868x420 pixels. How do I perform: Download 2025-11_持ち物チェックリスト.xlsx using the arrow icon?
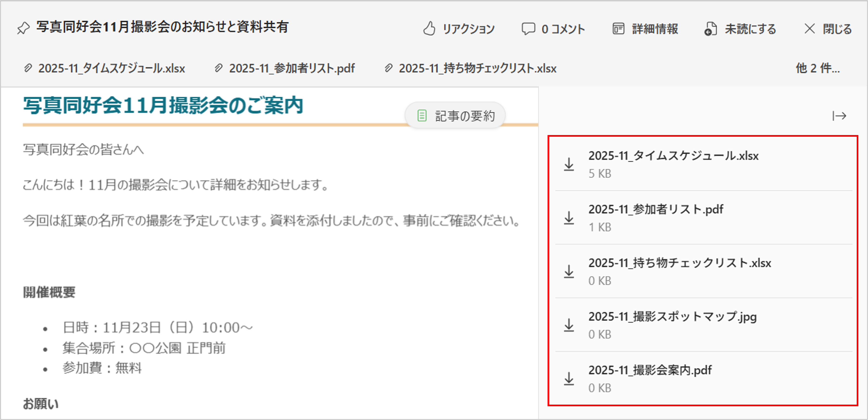569,271
